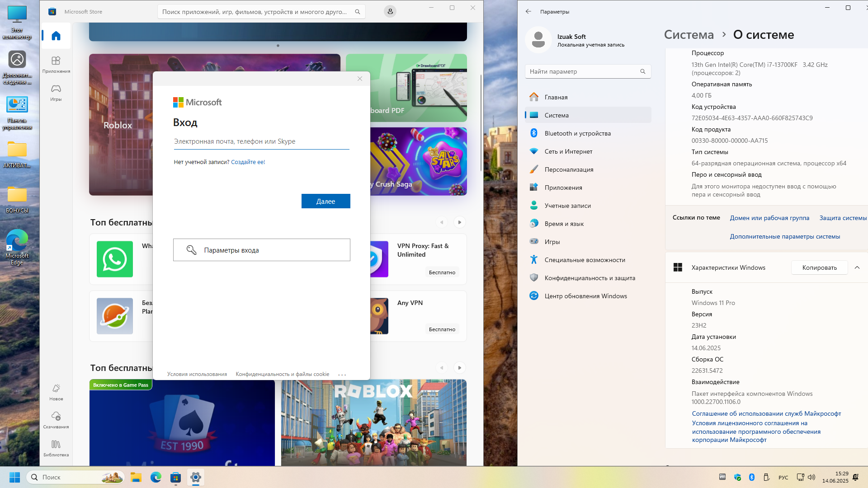This screenshot has width=868, height=488.
Task: Open Игры section in Microsoft Store sidebar
Action: tap(56, 93)
